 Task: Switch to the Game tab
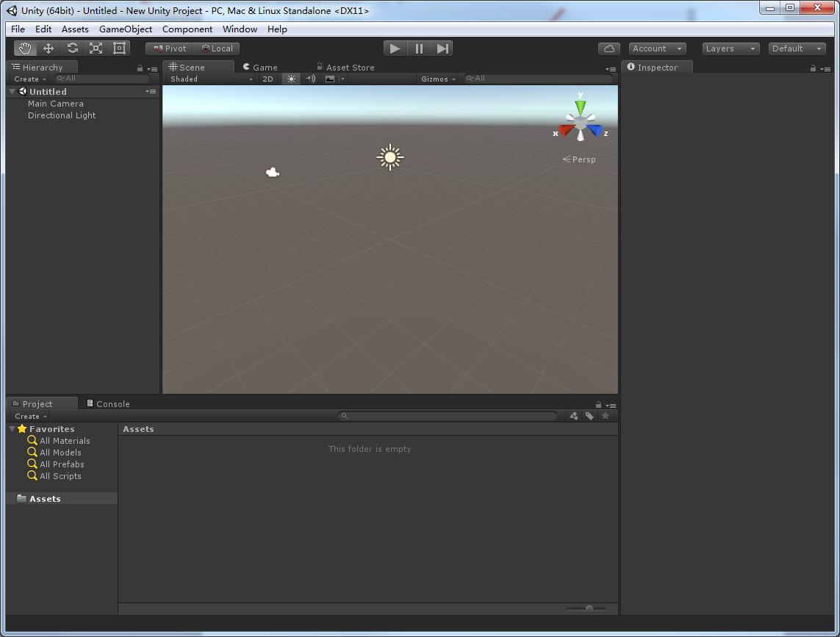pos(260,68)
